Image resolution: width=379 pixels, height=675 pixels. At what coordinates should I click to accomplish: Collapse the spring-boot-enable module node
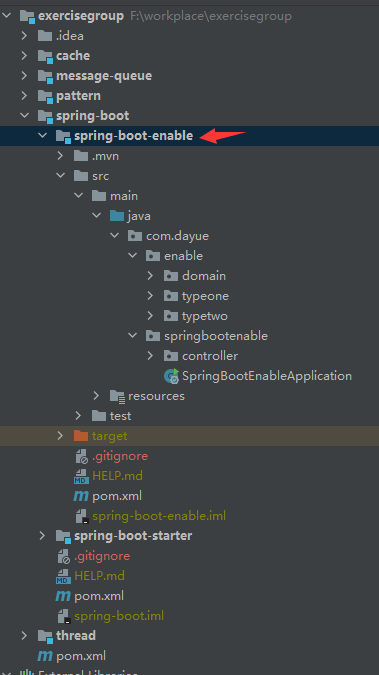(42, 135)
